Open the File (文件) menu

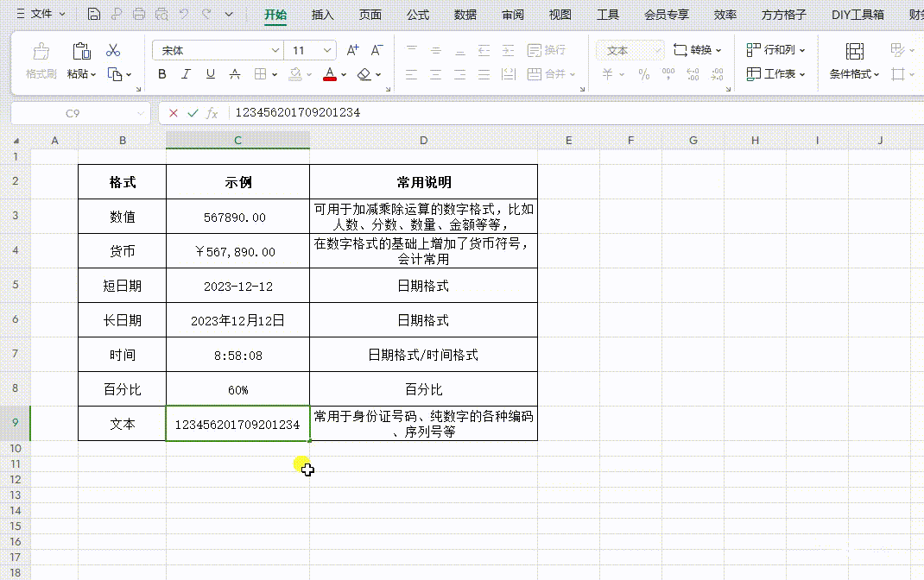tap(41, 14)
